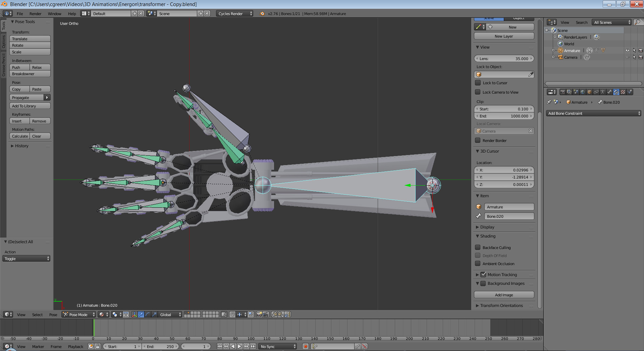Expand the Armature item in the Outliner
The height and width of the screenshot is (351, 644).
[x=553, y=50]
